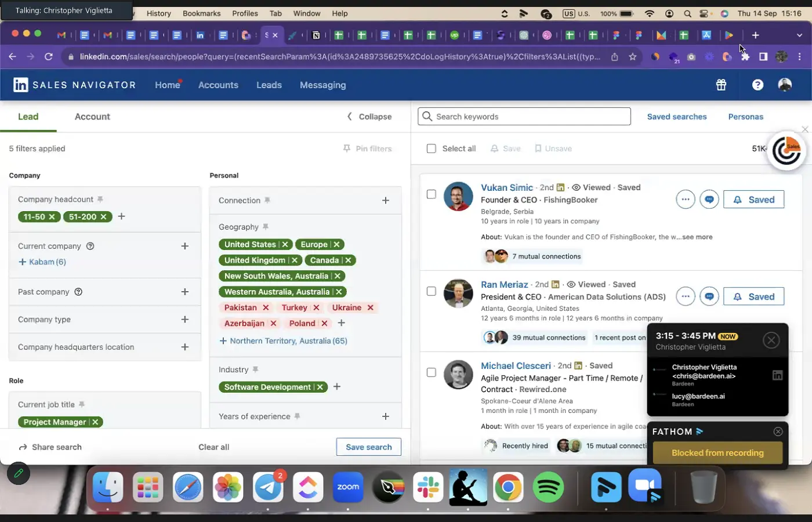The height and width of the screenshot is (522, 812).
Task: Click the LinkedIn Sales Navigator logo
Action: [74, 85]
